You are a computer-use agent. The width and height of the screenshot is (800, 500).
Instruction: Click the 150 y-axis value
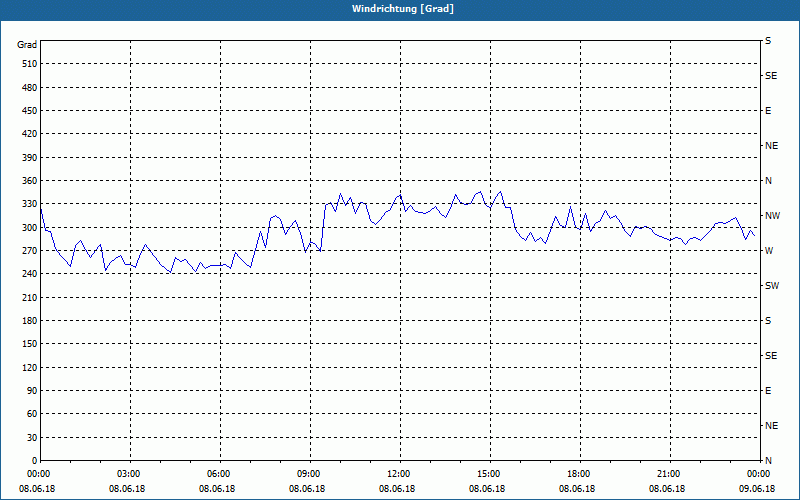pyautogui.click(x=30, y=344)
